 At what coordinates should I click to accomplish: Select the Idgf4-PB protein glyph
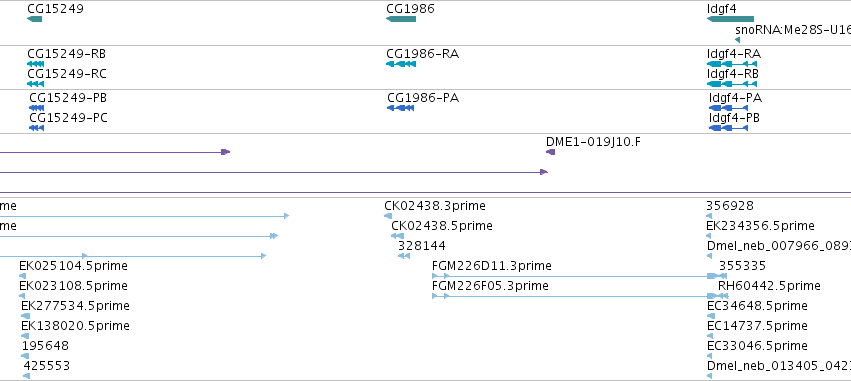pyautogui.click(x=728, y=128)
